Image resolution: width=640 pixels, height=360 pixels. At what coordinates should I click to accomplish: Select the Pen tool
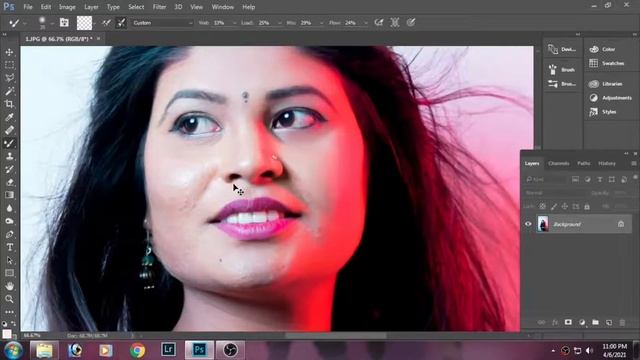(9, 234)
